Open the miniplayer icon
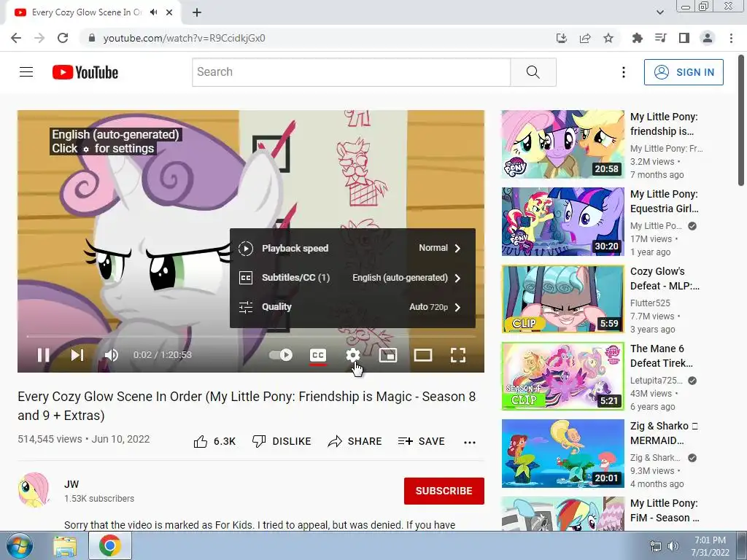The width and height of the screenshot is (747, 560). (x=388, y=355)
